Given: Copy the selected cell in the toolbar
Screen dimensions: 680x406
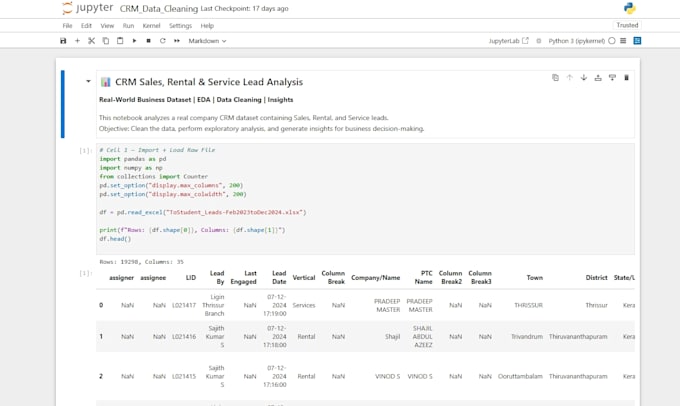Looking at the screenshot, I should (x=106, y=41).
